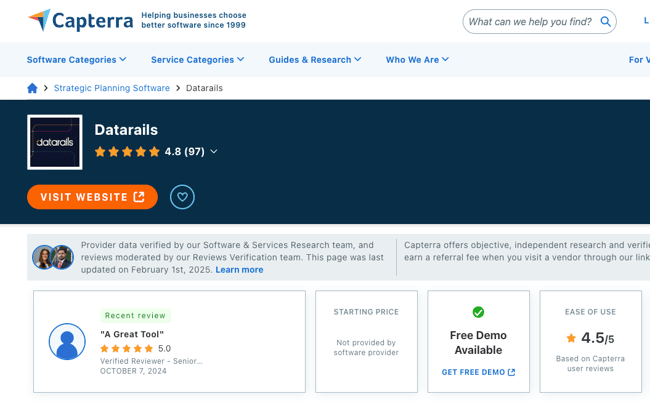The image size is (650, 405).
Task: Click 'Not provided by software provider' text
Action: 366,347
